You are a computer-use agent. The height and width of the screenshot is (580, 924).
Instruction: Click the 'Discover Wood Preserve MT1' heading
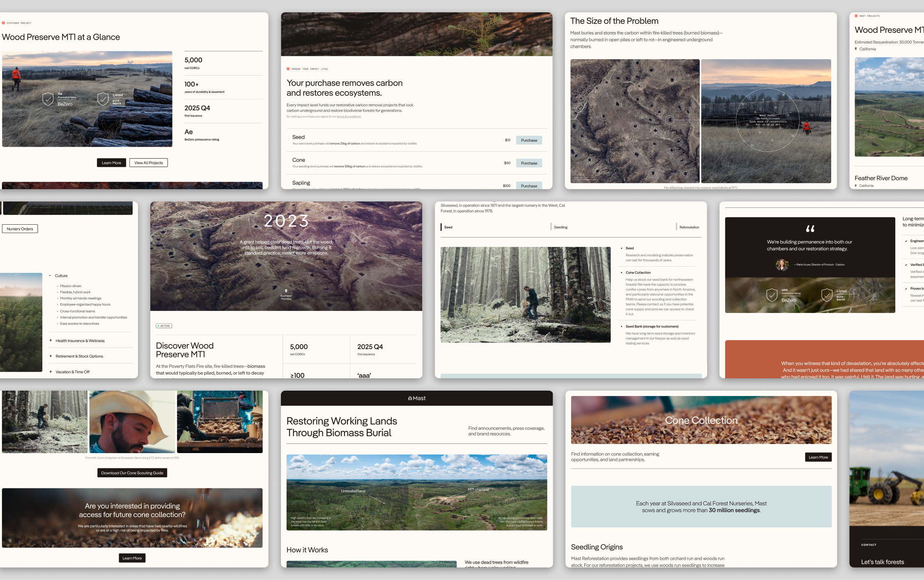coord(185,350)
